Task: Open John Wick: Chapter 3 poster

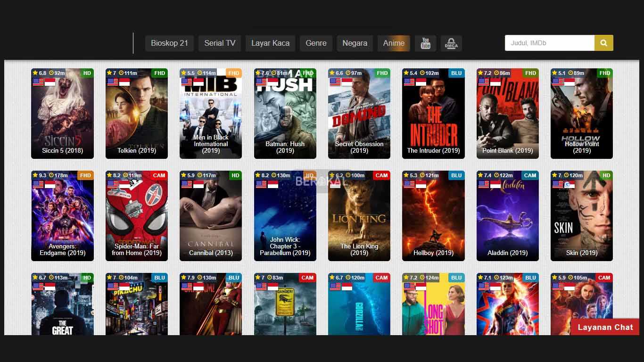Action: coord(285,216)
